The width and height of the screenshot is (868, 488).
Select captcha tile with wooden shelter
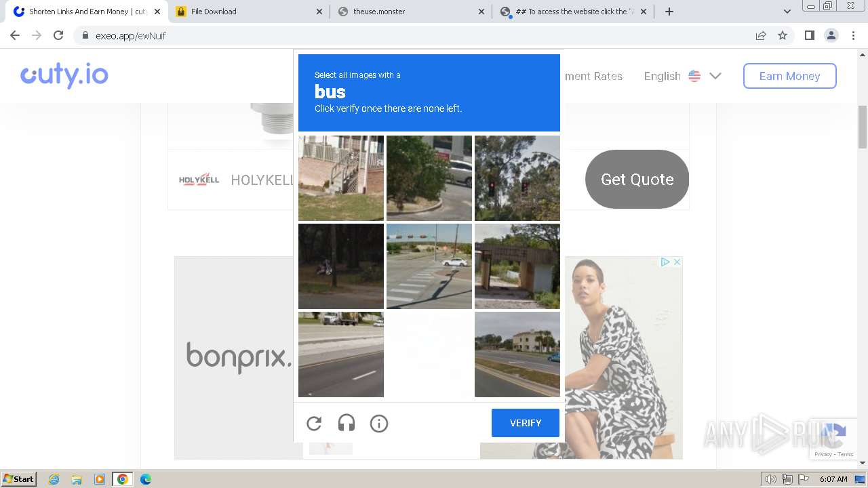point(517,266)
